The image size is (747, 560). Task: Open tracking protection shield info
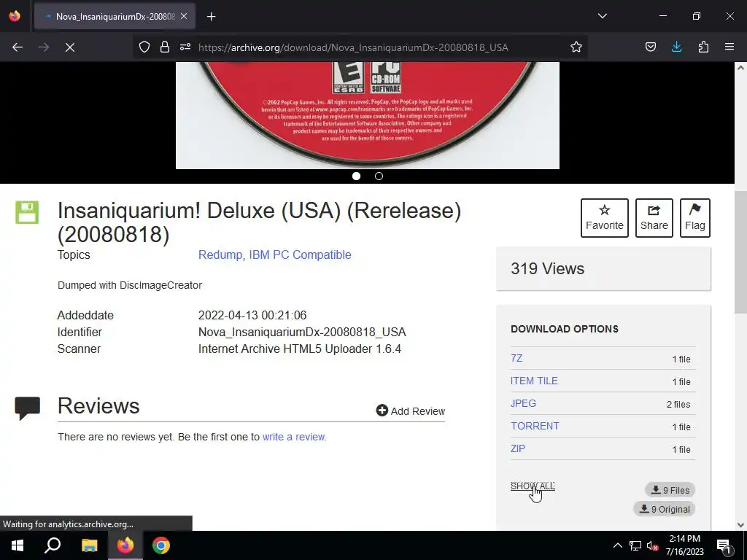coord(144,47)
